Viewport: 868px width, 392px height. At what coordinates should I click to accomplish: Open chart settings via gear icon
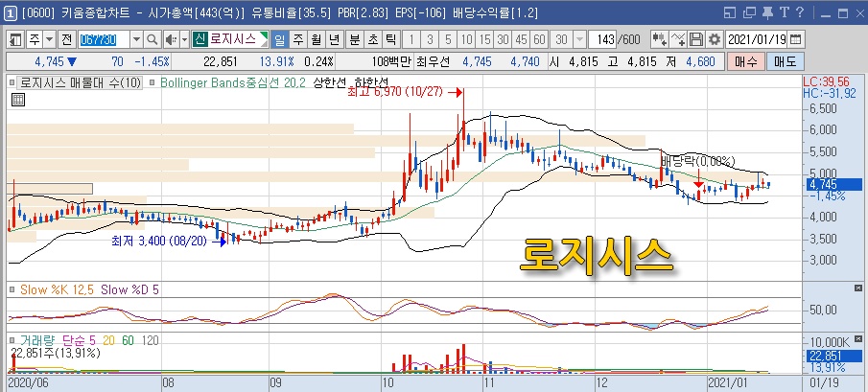(x=715, y=39)
